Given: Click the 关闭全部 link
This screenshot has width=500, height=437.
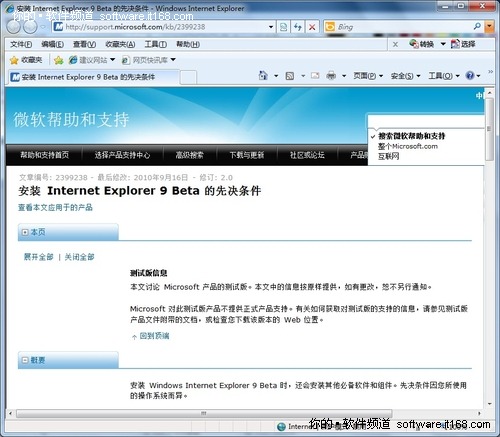Looking at the screenshot, I should pyautogui.click(x=79, y=257).
